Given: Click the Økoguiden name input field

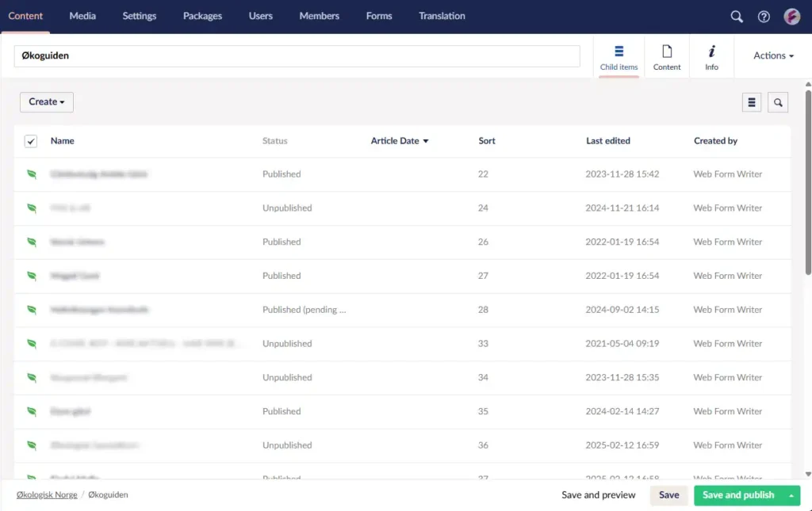Looking at the screenshot, I should pos(297,56).
